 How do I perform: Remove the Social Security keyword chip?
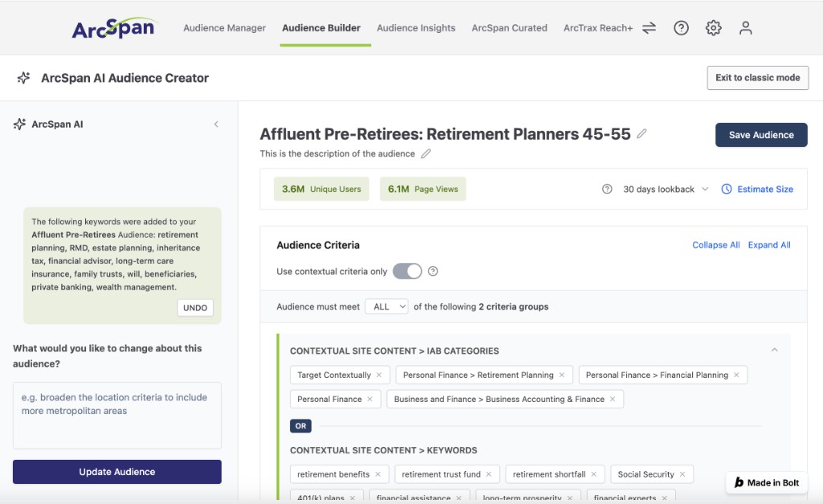point(682,473)
